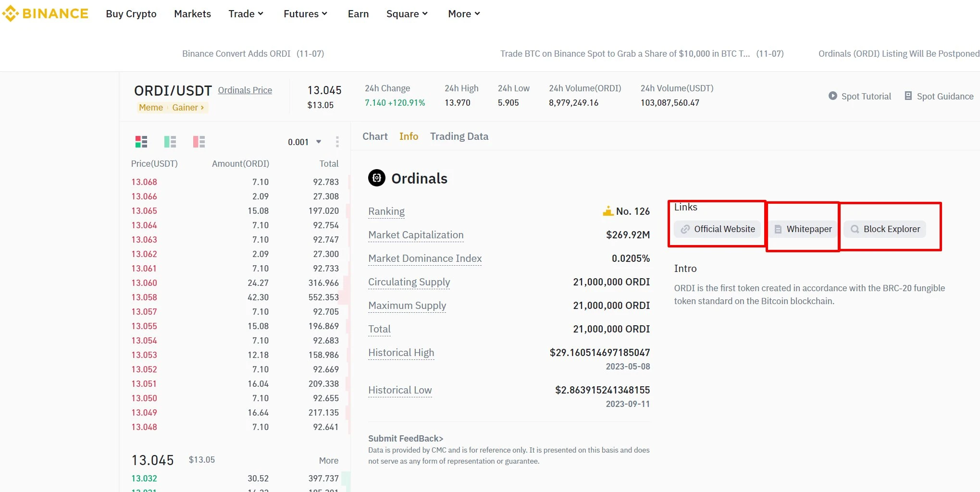Image resolution: width=980 pixels, height=492 pixels.
Task: Expand the Trade menu
Action: [x=246, y=13]
